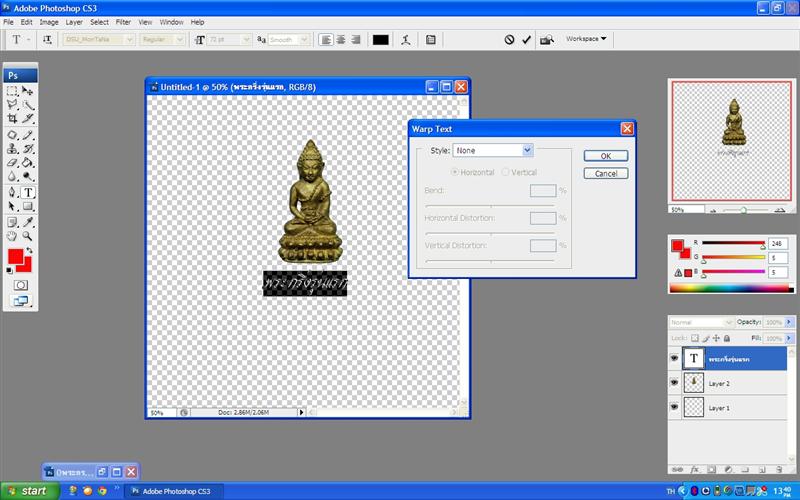Screen dimensions: 800x500
Task: Toggle the text layer's eye icon
Action: tap(675, 357)
